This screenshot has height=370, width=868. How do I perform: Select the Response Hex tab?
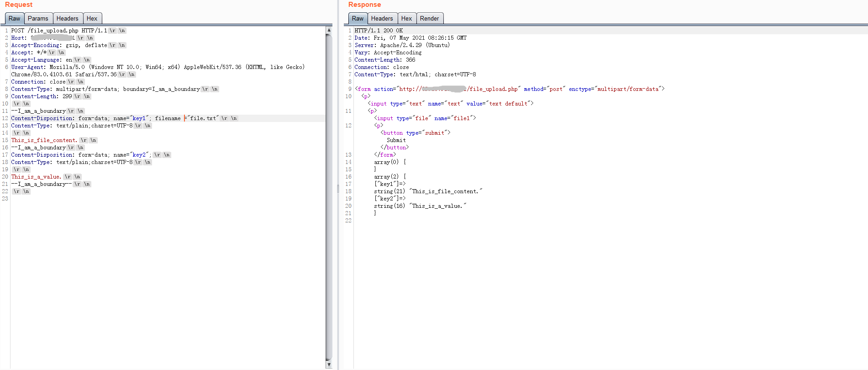tap(406, 19)
